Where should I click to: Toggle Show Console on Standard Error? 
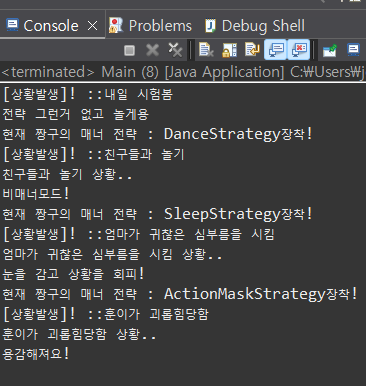(299, 50)
